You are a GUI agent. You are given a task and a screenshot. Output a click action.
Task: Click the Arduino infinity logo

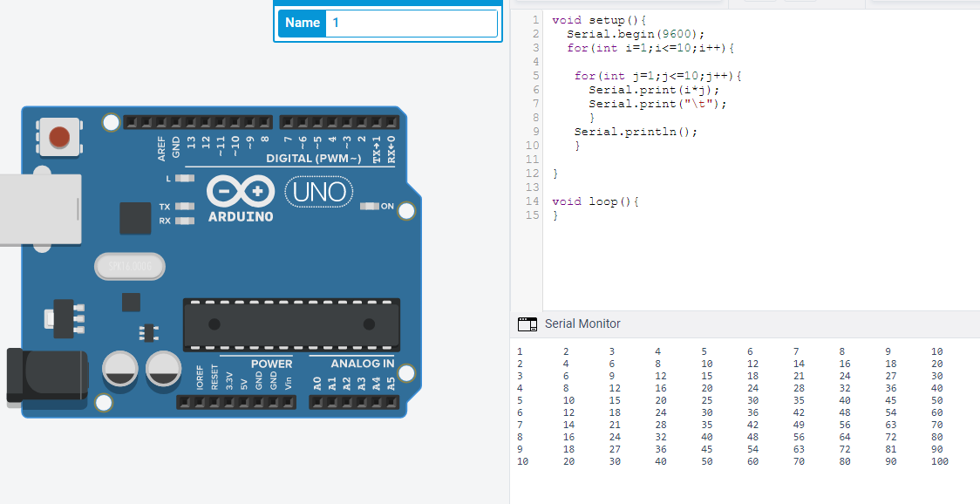[x=241, y=191]
